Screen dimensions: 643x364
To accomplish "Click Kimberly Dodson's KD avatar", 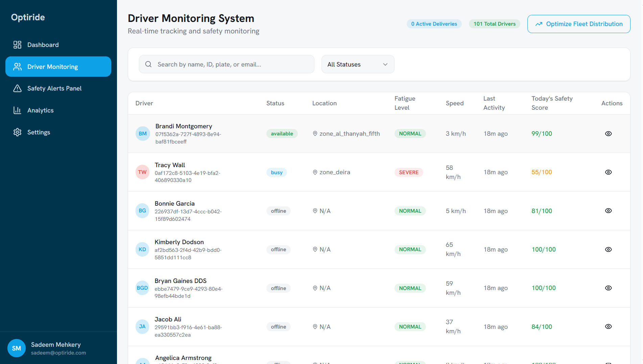I will point(142,249).
